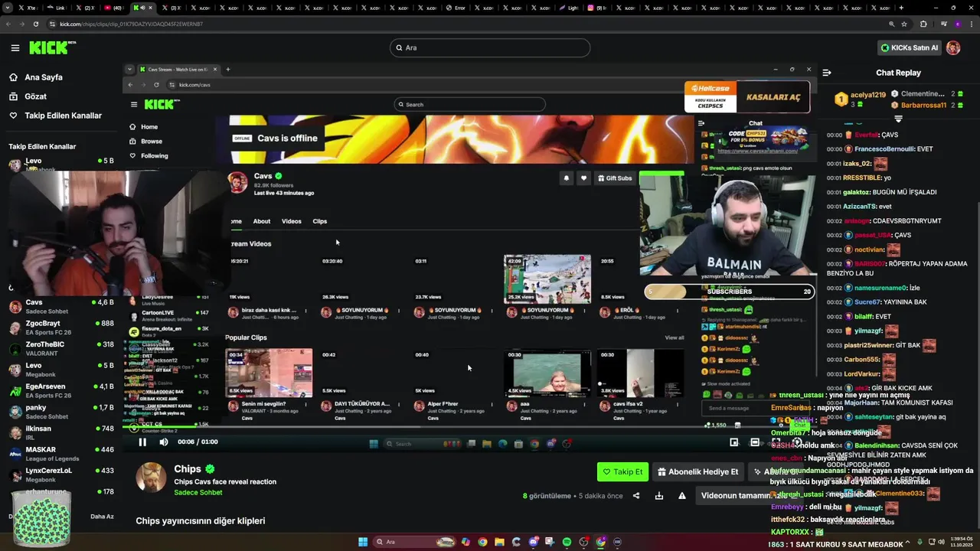This screenshot has width=980, height=551.
Task: Click AzizcanTS username in chat
Action: [861, 207]
